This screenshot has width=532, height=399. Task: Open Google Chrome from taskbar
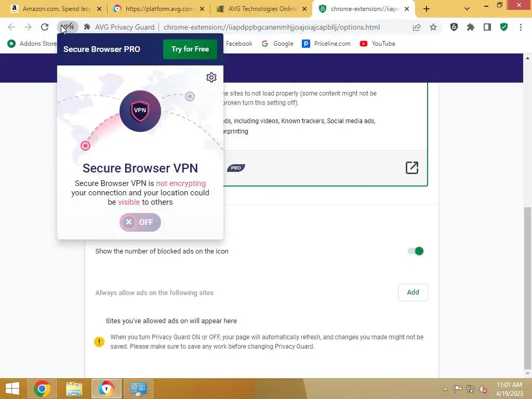(42, 389)
